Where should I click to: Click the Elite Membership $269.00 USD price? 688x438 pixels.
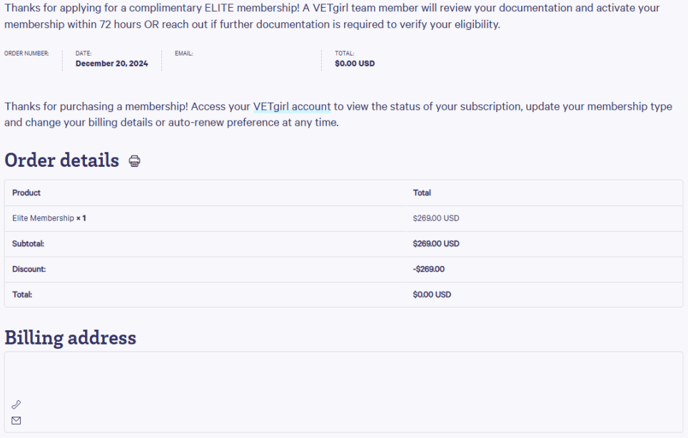click(x=436, y=218)
